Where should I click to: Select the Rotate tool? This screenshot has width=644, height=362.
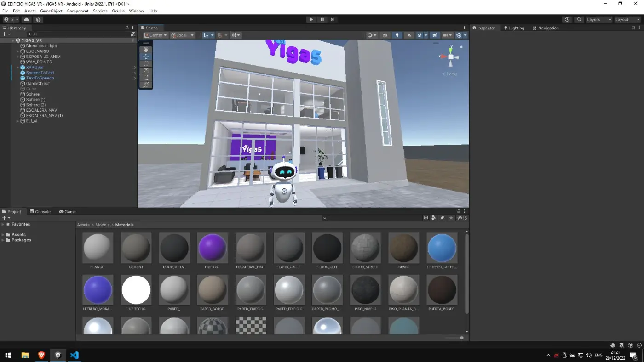click(x=146, y=64)
